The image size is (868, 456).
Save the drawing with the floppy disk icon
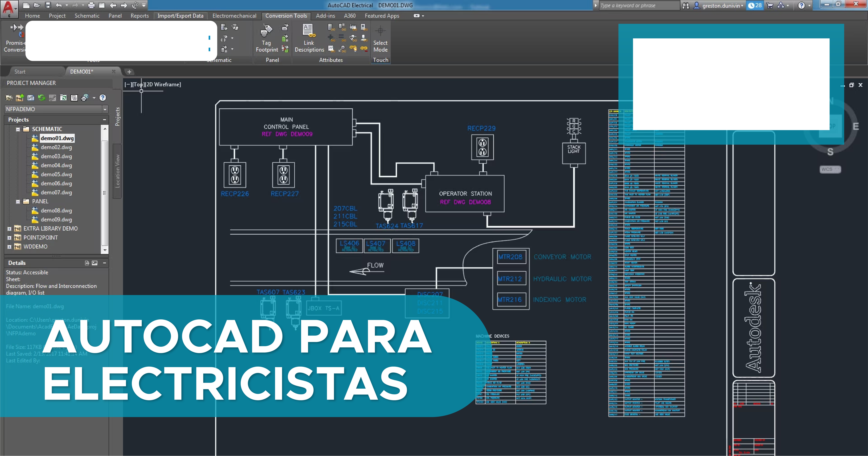pyautogui.click(x=48, y=5)
